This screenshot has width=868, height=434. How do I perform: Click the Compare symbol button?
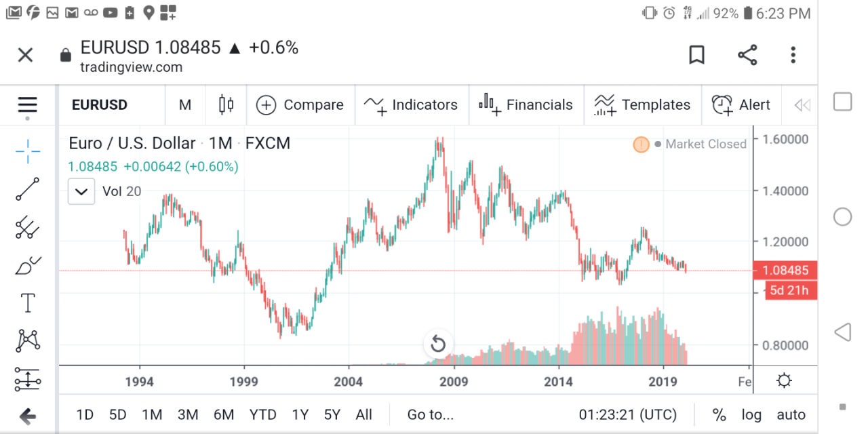tap(300, 104)
